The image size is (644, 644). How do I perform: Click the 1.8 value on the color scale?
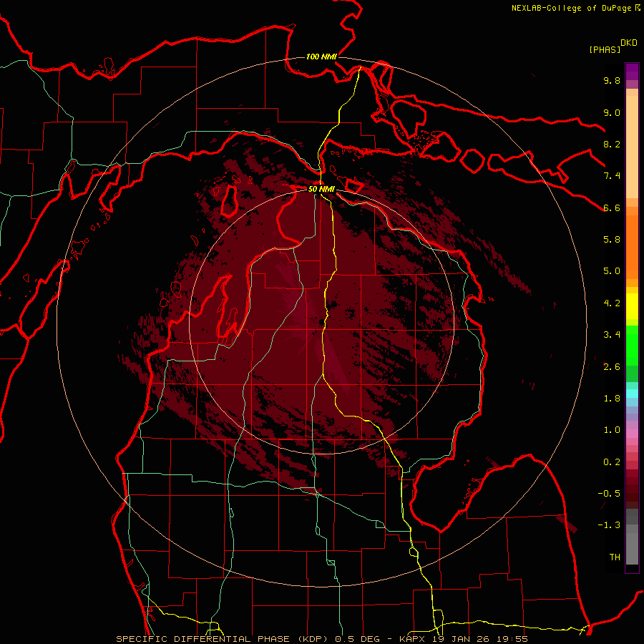[612, 399]
